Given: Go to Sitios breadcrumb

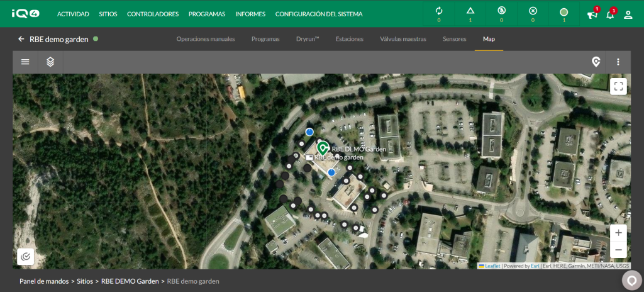Looking at the screenshot, I should [85, 281].
